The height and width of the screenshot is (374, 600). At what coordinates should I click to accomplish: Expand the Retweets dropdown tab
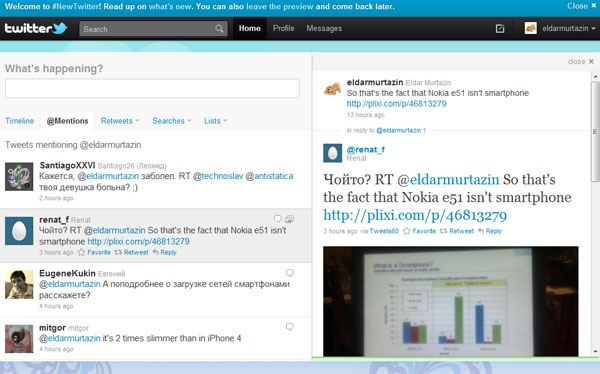[120, 121]
